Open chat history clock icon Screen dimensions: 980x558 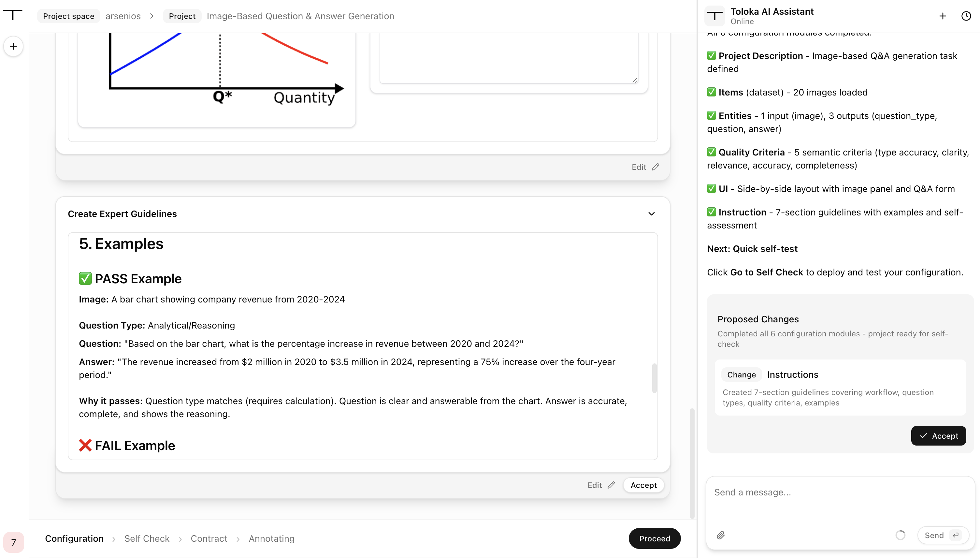966,16
